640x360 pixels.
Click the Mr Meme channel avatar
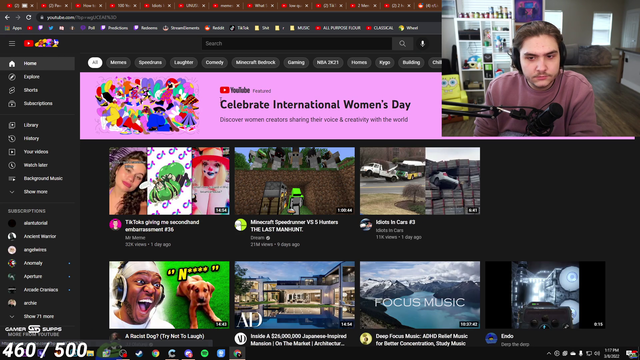tap(116, 224)
